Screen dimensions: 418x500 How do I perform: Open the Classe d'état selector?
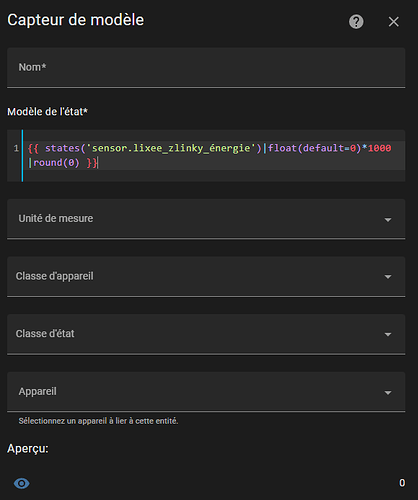pos(206,334)
